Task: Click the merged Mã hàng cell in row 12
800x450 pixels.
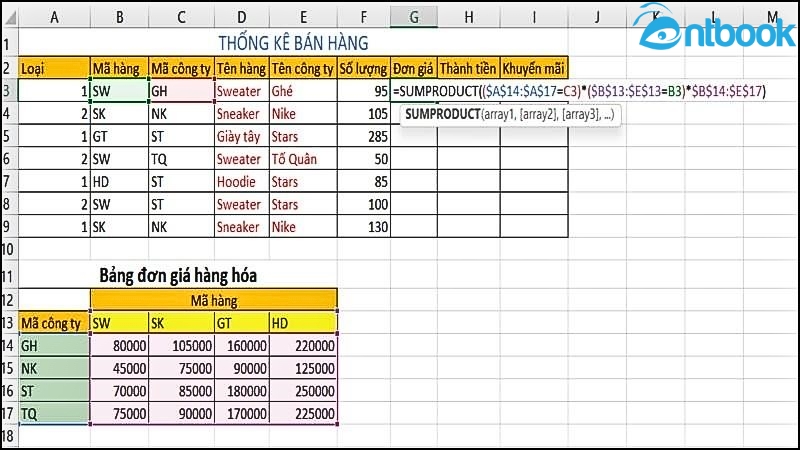Action: 213,299
